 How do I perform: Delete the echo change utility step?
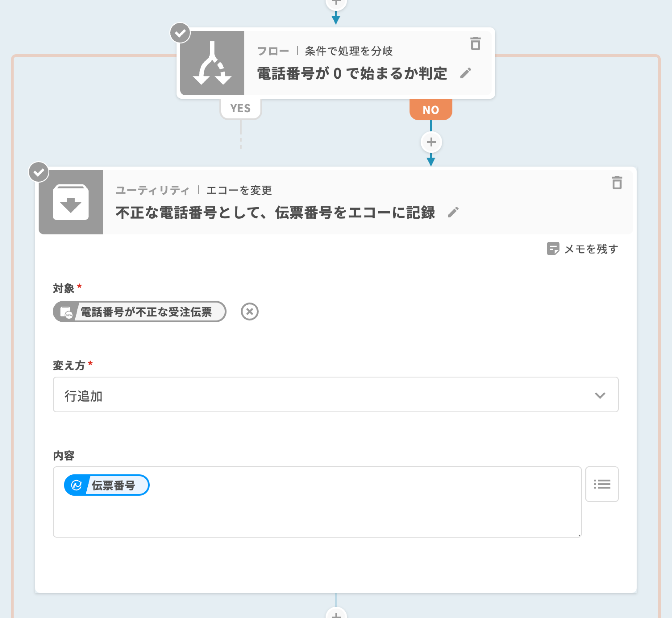tap(617, 183)
